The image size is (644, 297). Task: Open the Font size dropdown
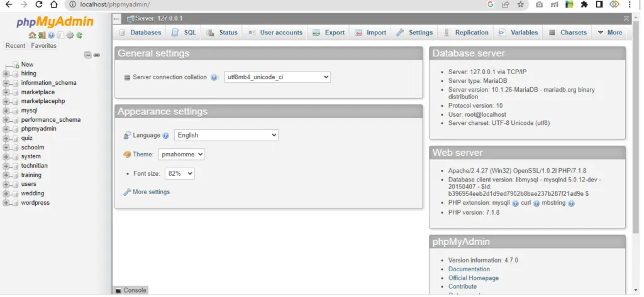[x=179, y=173]
